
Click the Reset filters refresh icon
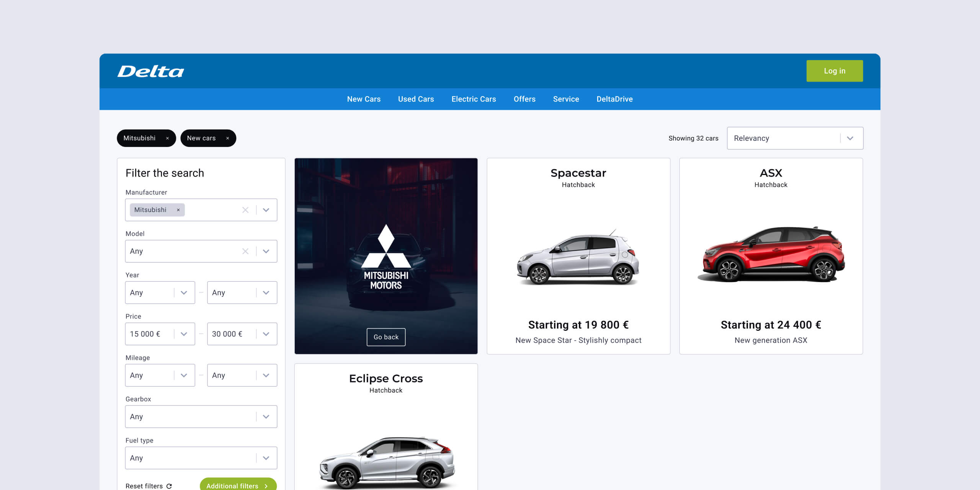tap(169, 486)
